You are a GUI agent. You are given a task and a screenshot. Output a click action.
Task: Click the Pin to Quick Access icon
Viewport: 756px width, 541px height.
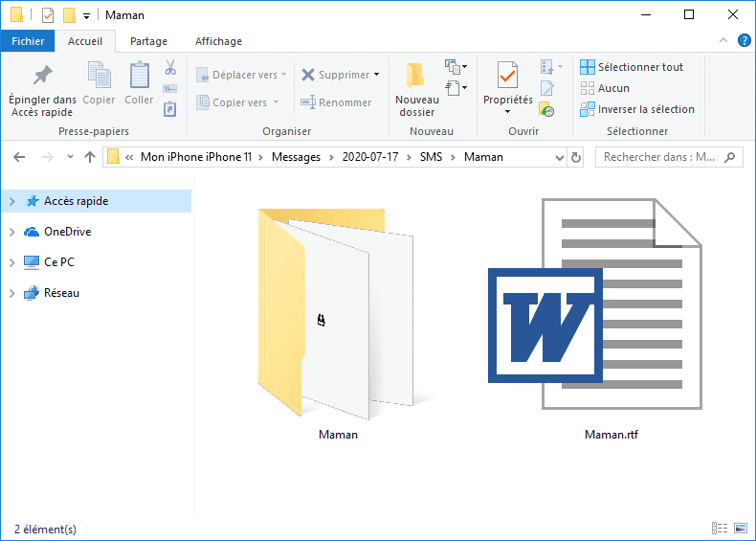pos(42,76)
